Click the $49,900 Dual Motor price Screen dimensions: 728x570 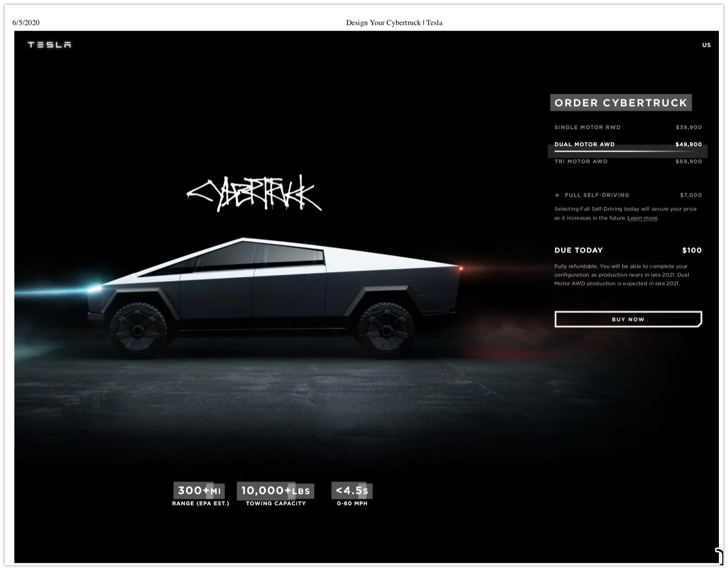point(689,144)
